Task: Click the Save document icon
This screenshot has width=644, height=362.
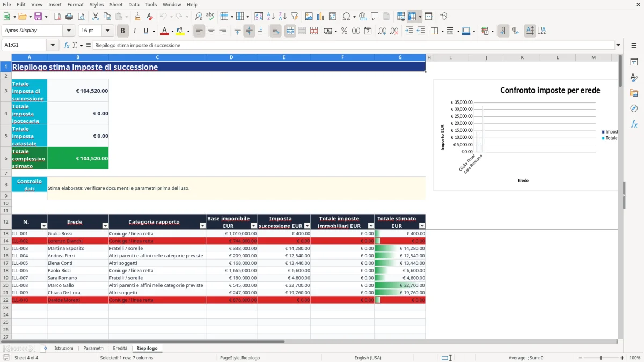Action: tap(38, 17)
